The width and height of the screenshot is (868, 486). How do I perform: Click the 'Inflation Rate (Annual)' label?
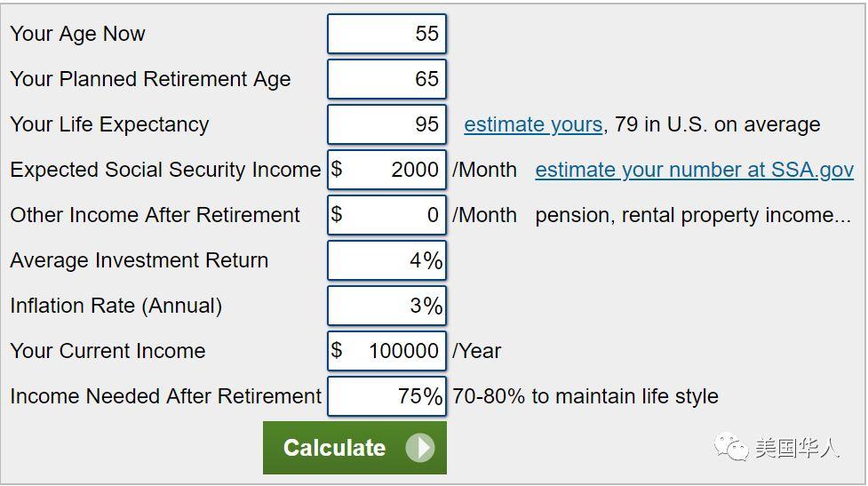[116, 307]
